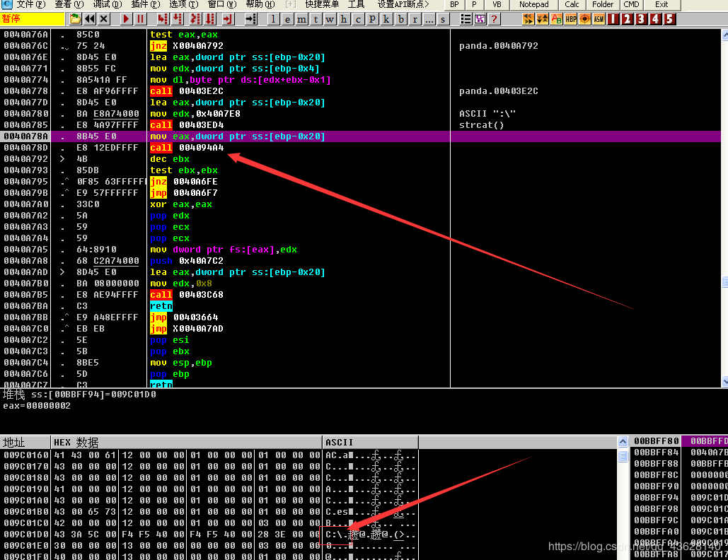Click Execute till return icon
The height and width of the screenshot is (560, 728).
coord(228,19)
